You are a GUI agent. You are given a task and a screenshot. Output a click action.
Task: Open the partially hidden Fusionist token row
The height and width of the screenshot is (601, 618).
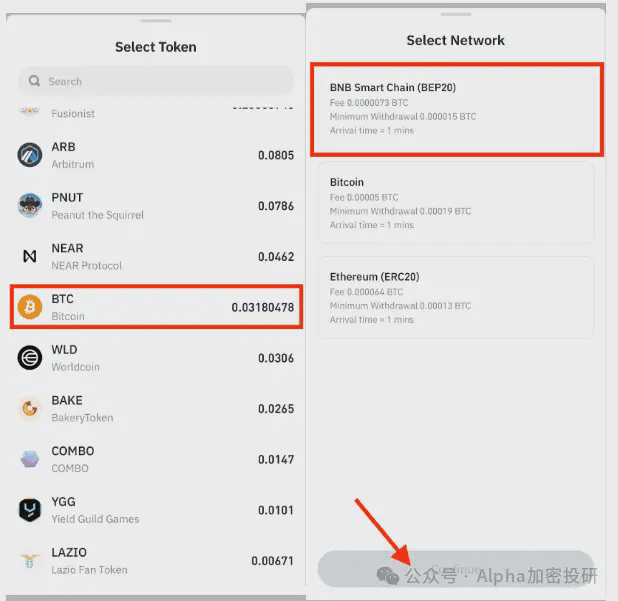[x=156, y=110]
